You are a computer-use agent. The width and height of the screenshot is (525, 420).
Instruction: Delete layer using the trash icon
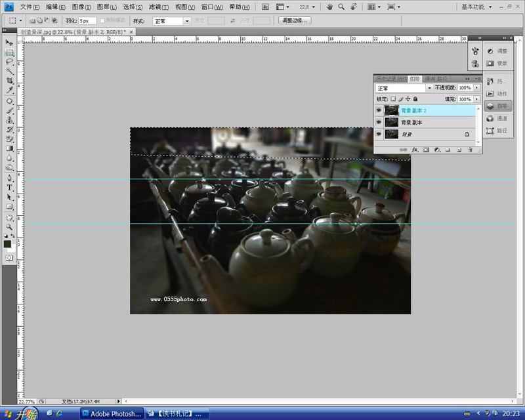tap(470, 150)
